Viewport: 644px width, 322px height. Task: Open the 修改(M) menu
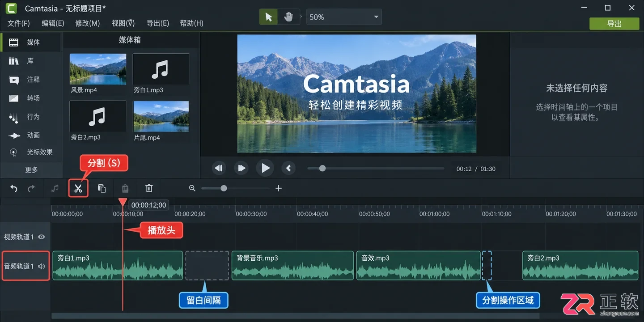click(x=87, y=23)
